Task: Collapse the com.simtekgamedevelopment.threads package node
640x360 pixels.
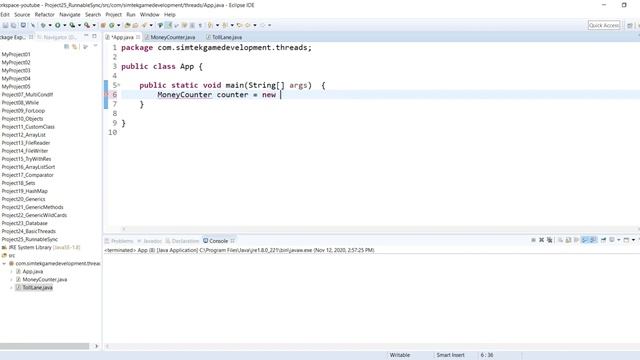Action: [x=4, y=264]
